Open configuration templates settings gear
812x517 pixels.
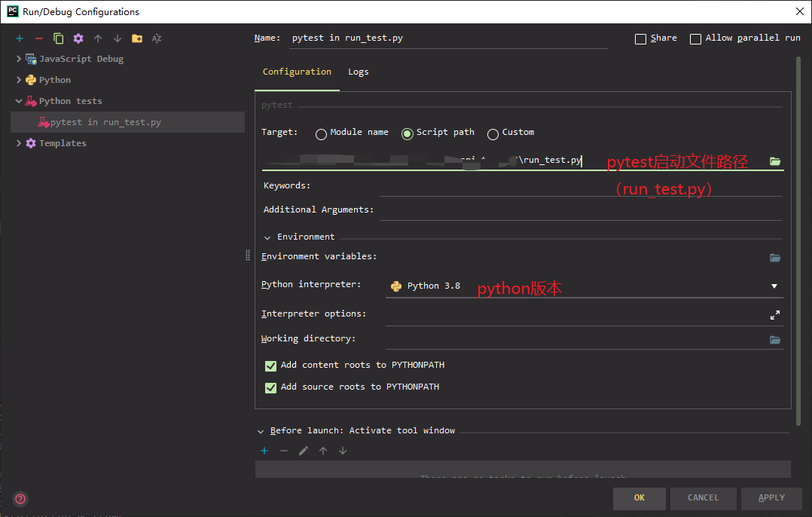pos(78,38)
